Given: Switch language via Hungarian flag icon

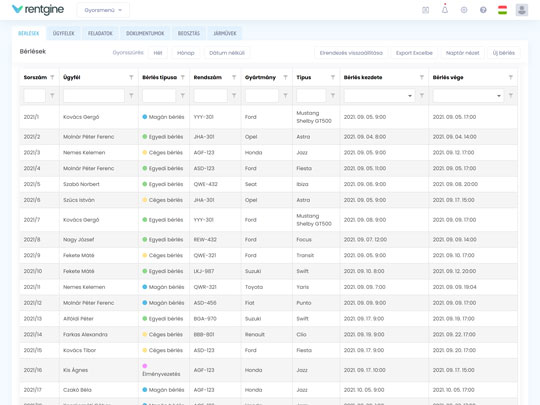Looking at the screenshot, I should tap(502, 10).
